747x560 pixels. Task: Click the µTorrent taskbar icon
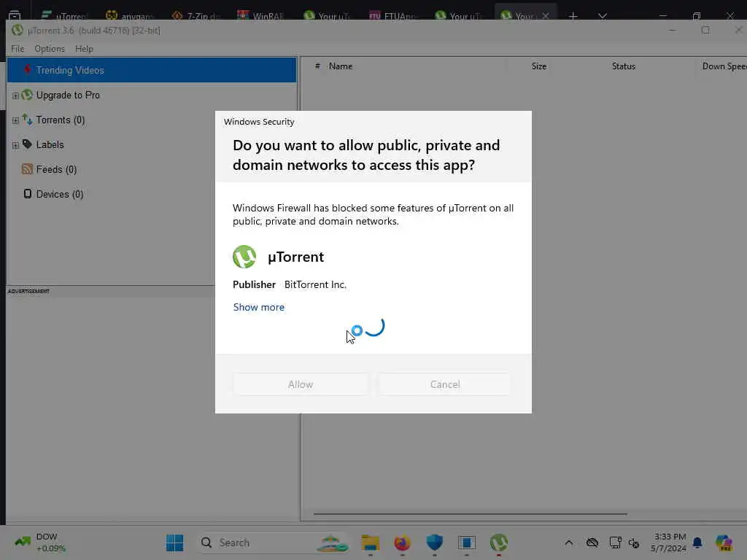pos(499,542)
